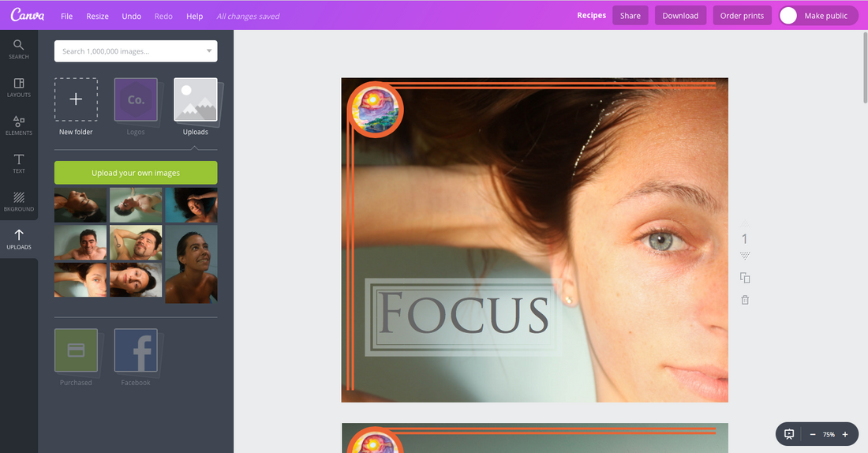
Task: Select the Uploads sidebar tab
Action: (x=19, y=240)
